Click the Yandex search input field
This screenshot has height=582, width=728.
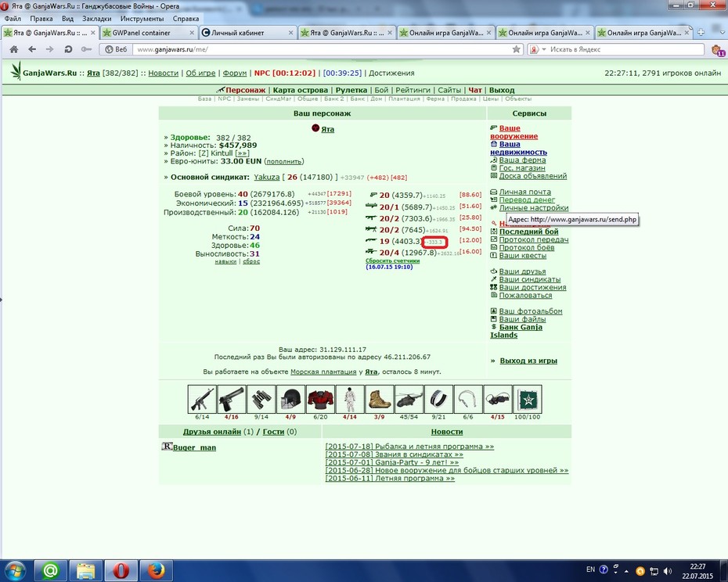626,49
